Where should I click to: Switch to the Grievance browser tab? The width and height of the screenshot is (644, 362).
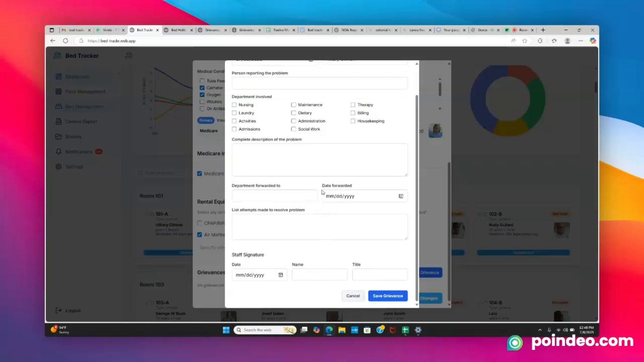coord(212,30)
